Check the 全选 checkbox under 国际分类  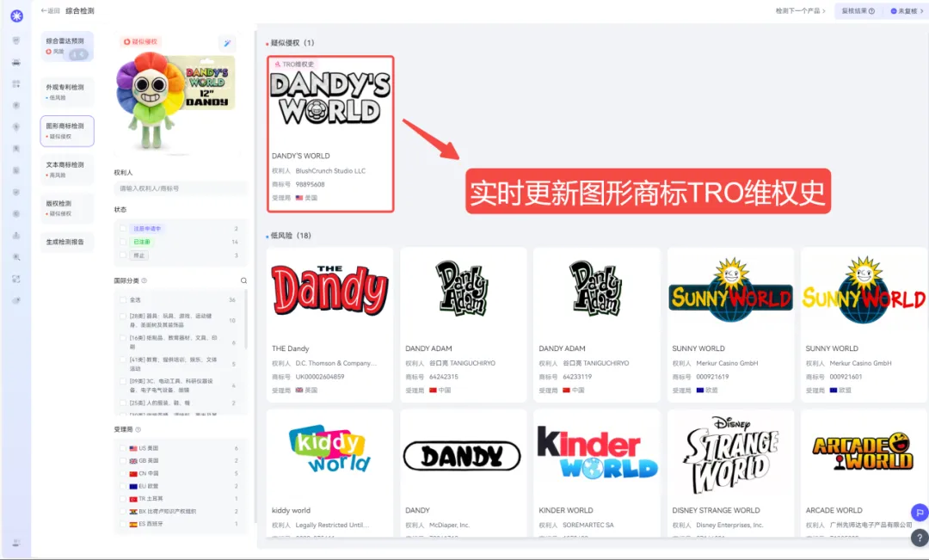[123, 300]
